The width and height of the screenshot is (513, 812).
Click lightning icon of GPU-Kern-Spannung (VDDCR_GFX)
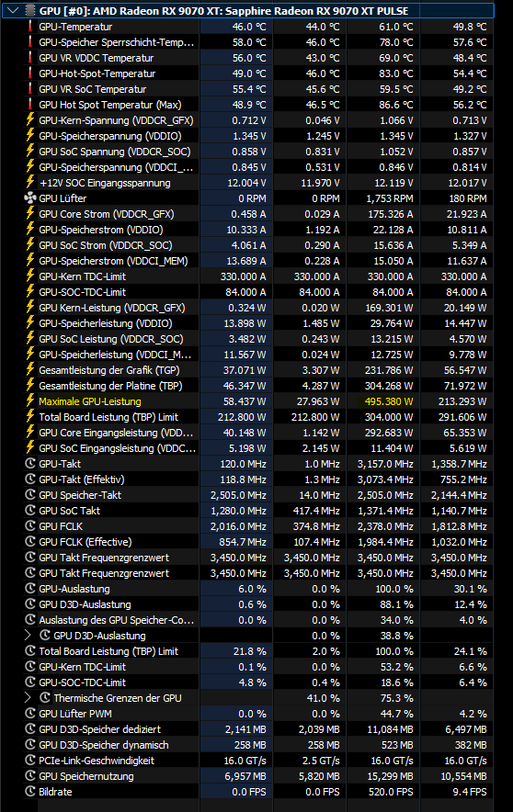30,120
